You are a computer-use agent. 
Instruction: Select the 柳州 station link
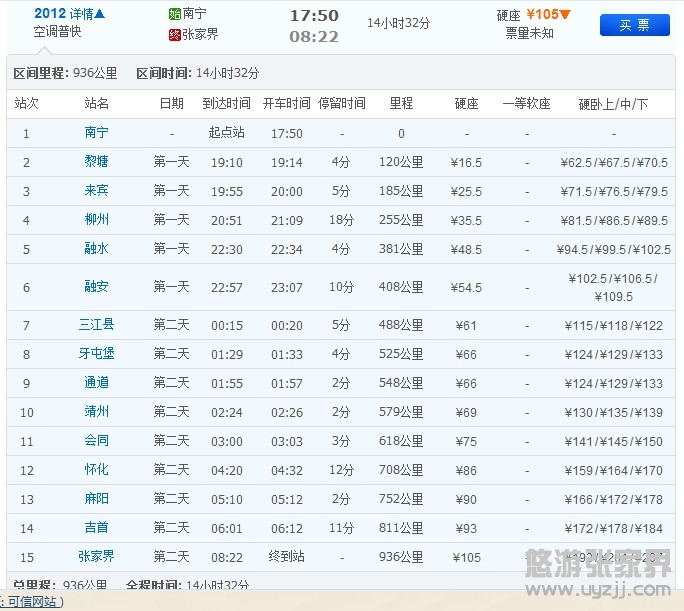click(x=97, y=220)
